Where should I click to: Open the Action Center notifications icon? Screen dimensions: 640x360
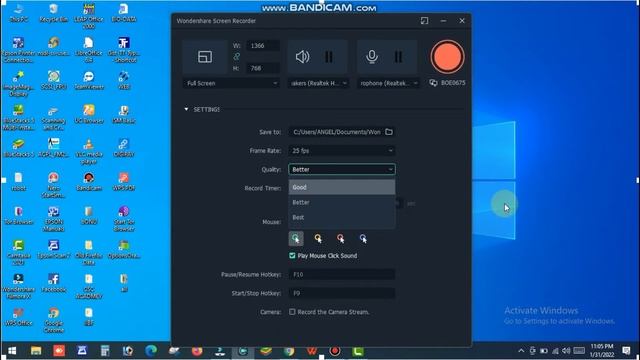pyautogui.click(x=627, y=350)
